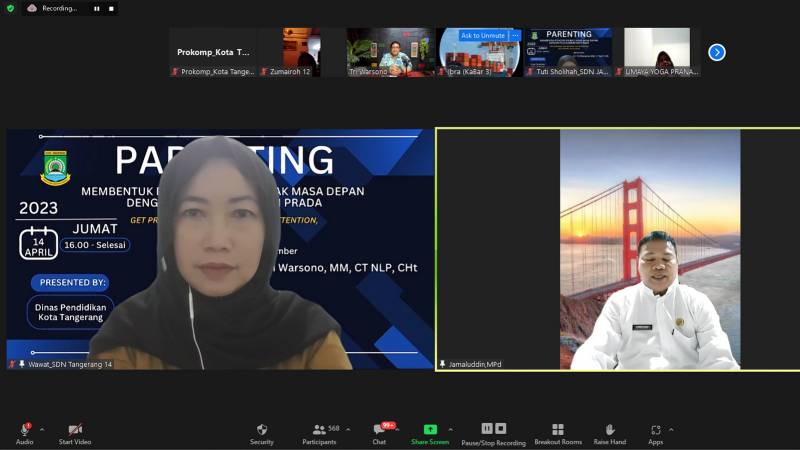The image size is (800, 450).
Task: Click the green Share Screen button
Action: [x=430, y=429]
